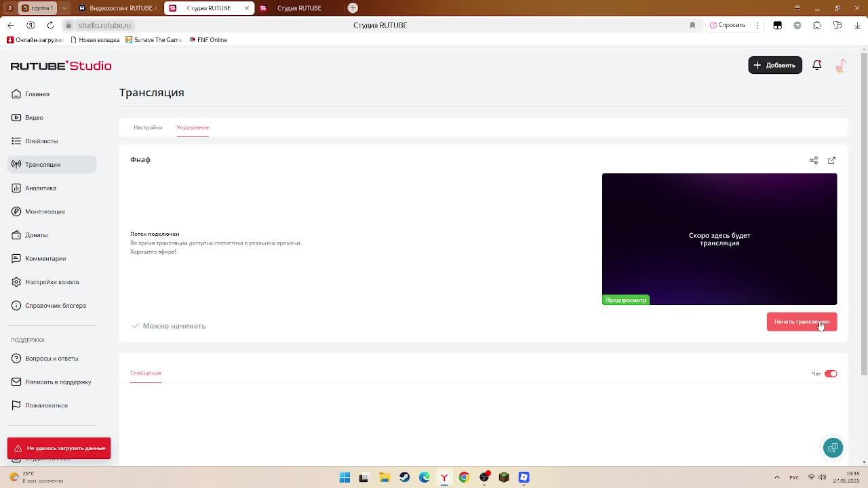
Task: Open the floating support chat widget
Action: (833, 447)
